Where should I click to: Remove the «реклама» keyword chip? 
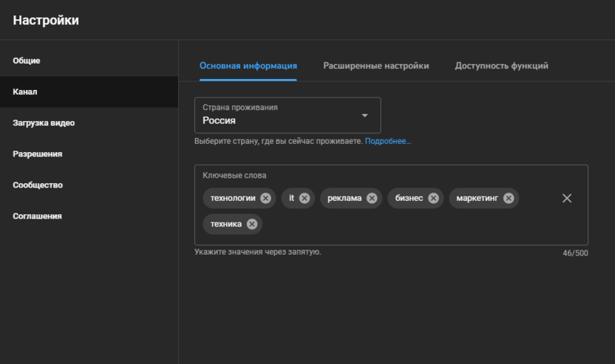point(372,198)
